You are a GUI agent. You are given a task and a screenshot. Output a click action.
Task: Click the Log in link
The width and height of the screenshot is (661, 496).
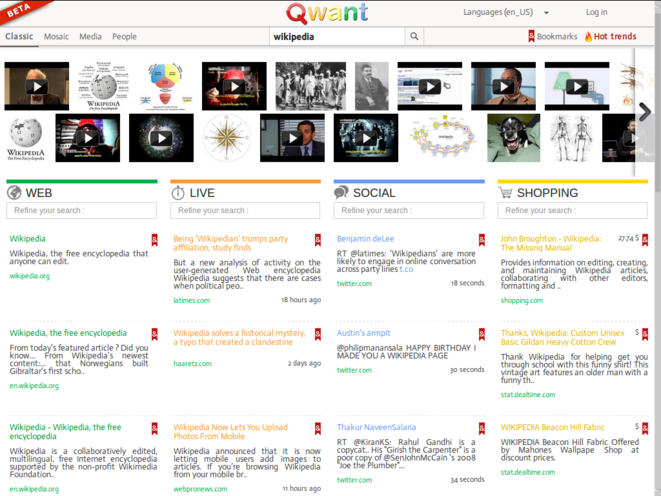[596, 12]
